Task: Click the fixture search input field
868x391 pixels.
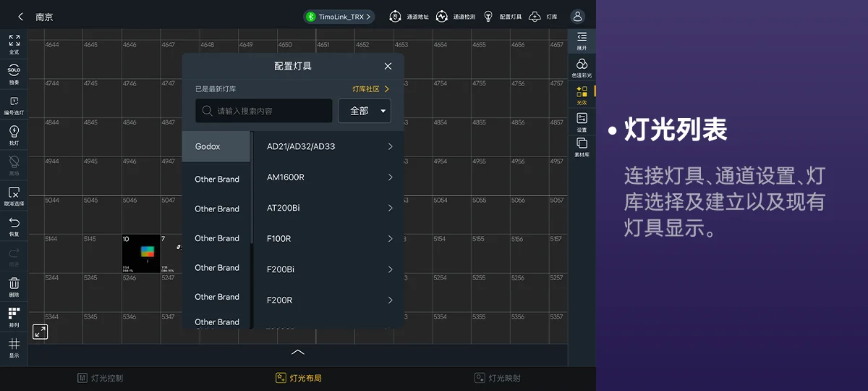Action: point(264,111)
